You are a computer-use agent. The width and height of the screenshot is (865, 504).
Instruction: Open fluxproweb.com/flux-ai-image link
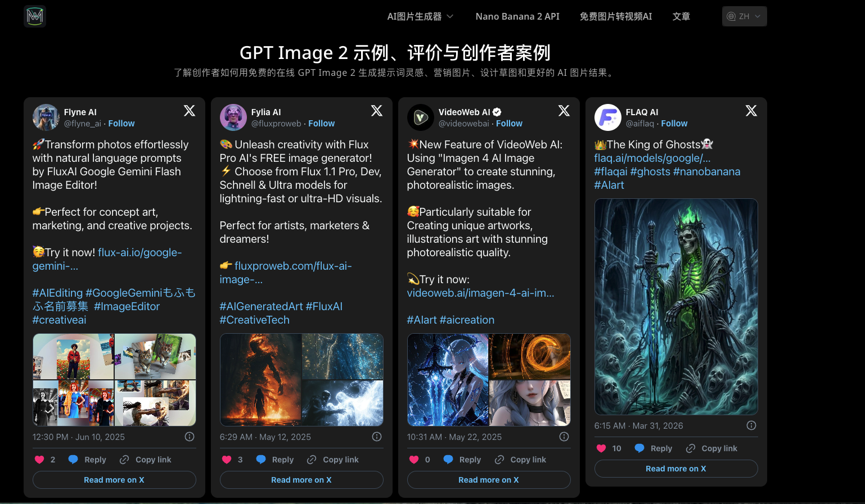(286, 273)
